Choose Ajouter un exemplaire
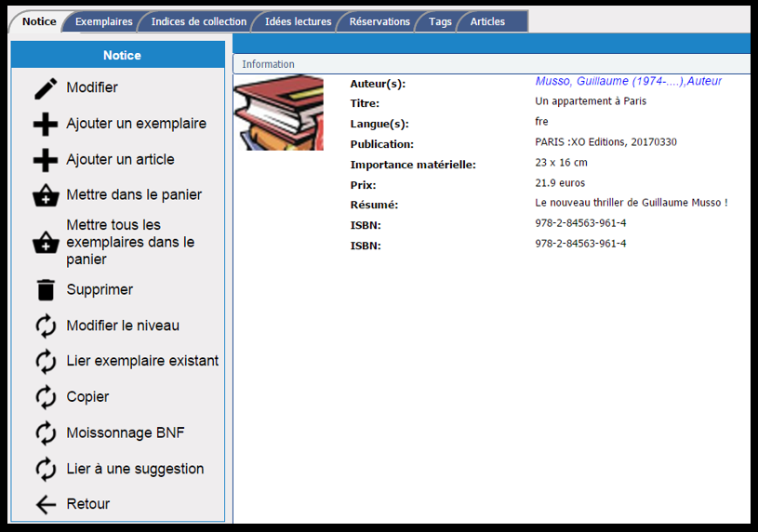This screenshot has width=758, height=532. pyautogui.click(x=137, y=124)
